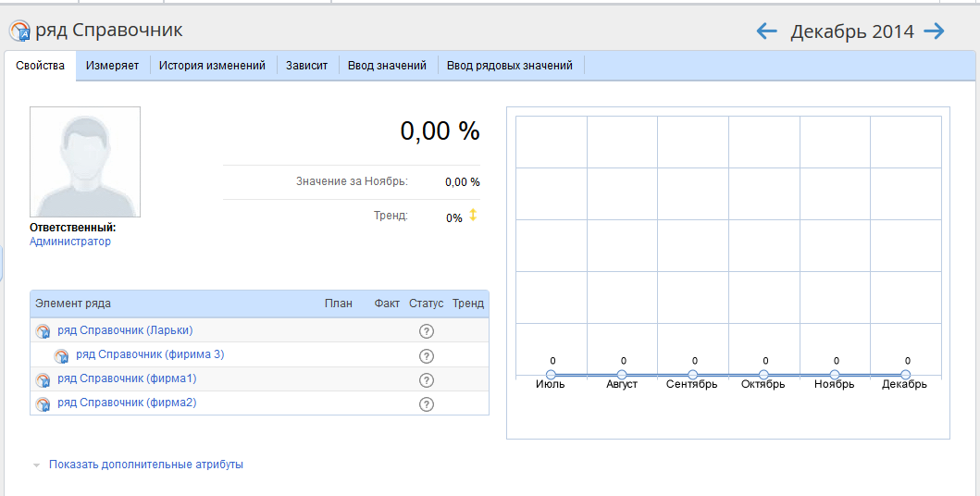Click the status question icon for фирма2 row

(427, 403)
